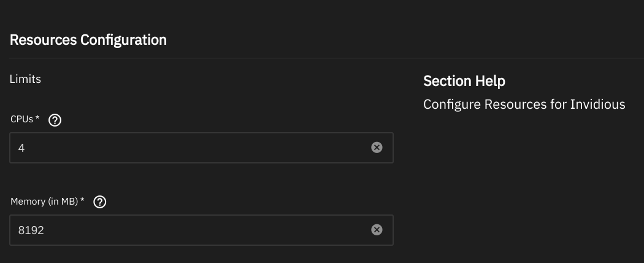This screenshot has width=644, height=263.
Task: Click the required asterisk beside Memory (in MB)
Action: tap(82, 200)
